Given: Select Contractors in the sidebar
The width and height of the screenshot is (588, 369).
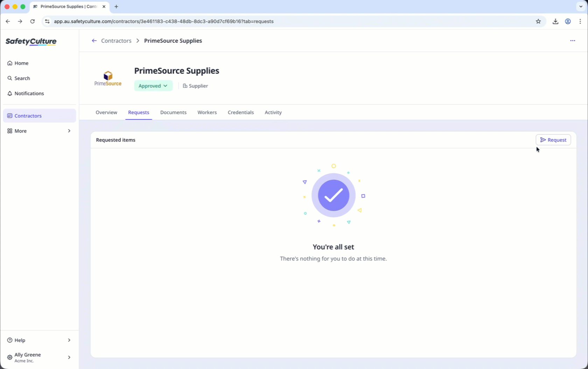Looking at the screenshot, I should (x=39, y=116).
